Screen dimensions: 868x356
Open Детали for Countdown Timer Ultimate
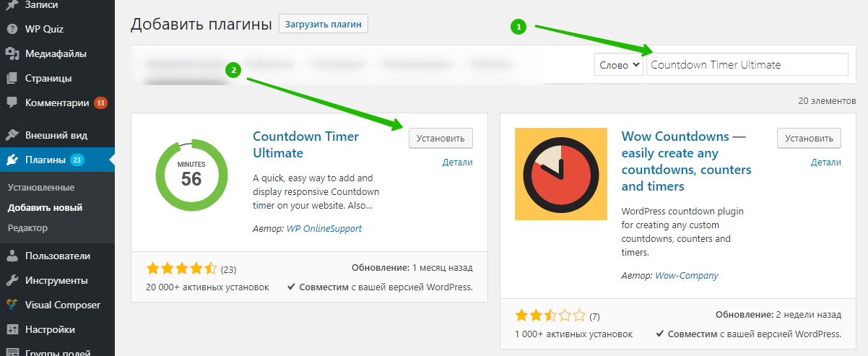tap(457, 162)
